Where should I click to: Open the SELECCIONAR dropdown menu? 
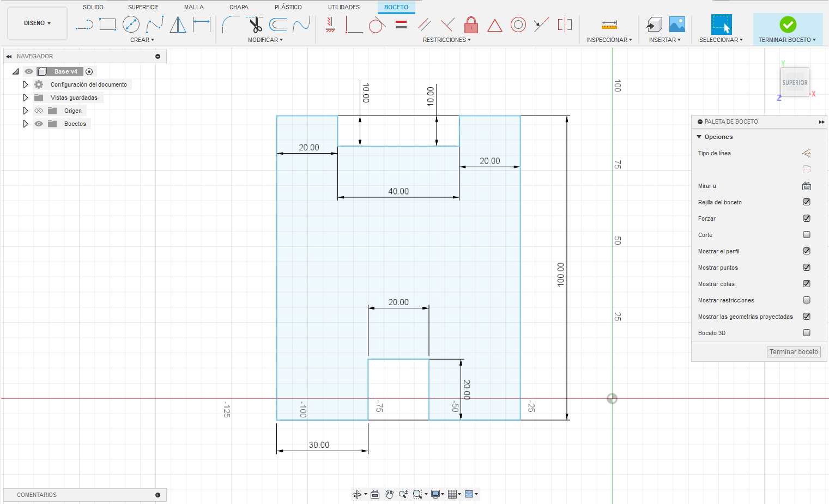721,40
